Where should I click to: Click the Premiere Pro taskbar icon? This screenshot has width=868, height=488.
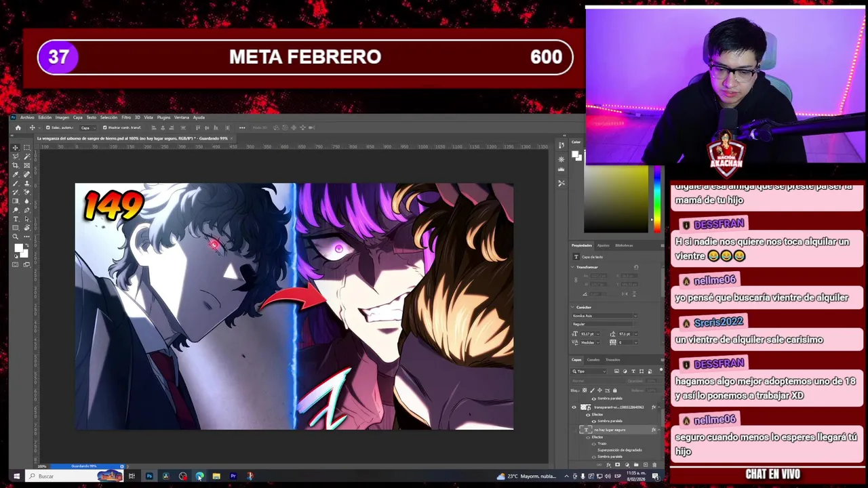(x=233, y=476)
